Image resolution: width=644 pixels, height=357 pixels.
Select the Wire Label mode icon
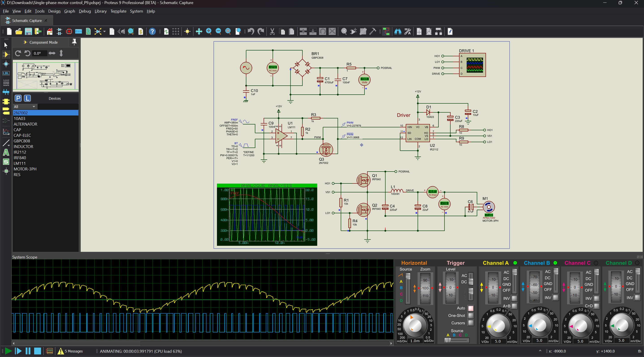pos(6,73)
